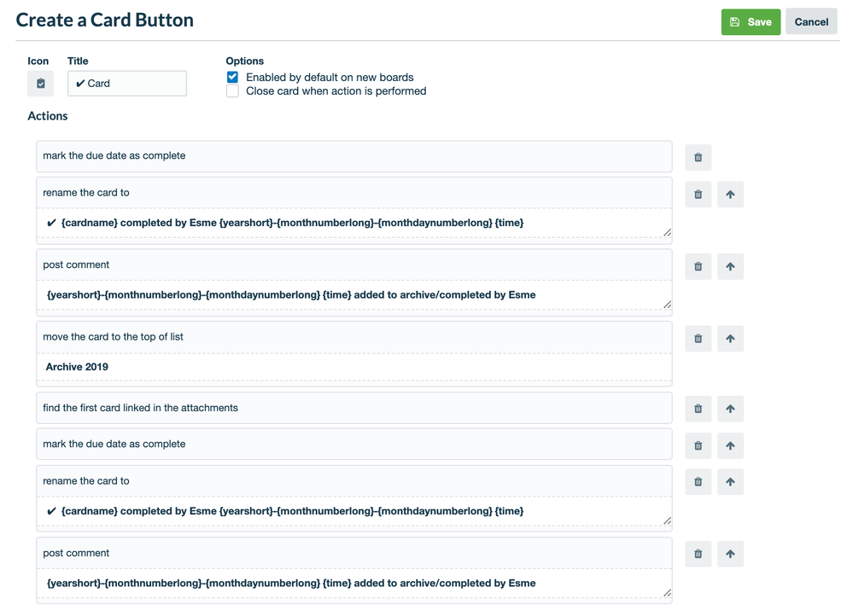Edit the first rename text with {cardname} placeholder
The width and height of the screenshot is (853, 616).
coord(353,222)
